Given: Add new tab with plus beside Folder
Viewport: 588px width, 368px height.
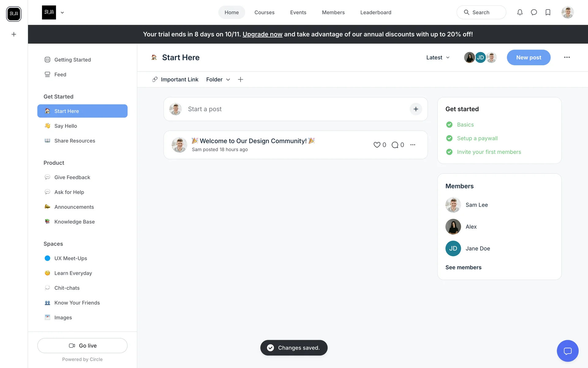Looking at the screenshot, I should tap(240, 79).
